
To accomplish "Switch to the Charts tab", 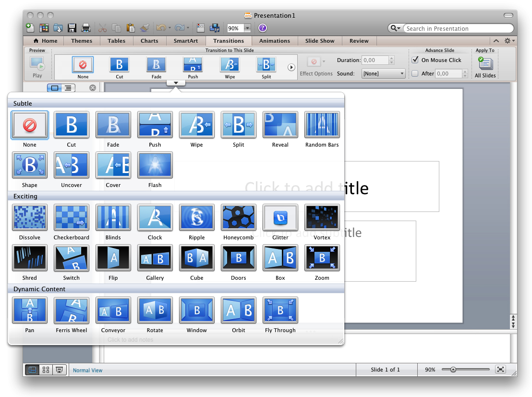I will coord(149,41).
